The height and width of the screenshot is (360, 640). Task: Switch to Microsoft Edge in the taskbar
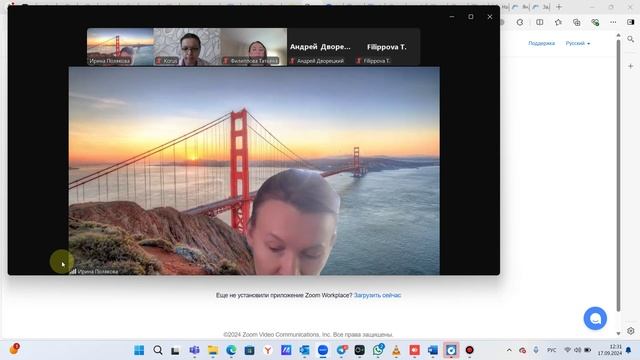click(231, 350)
